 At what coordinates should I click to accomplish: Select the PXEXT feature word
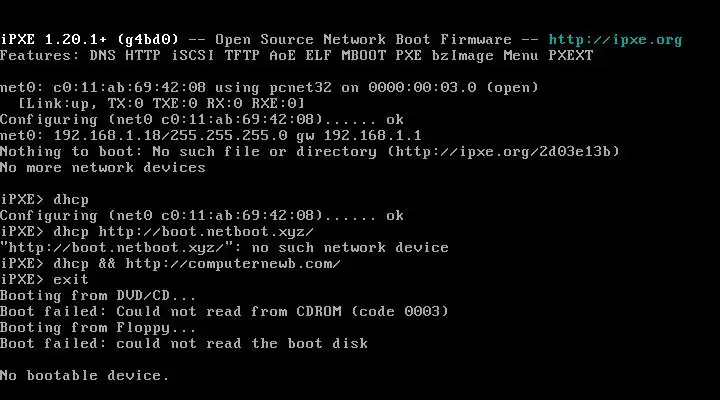(x=571, y=56)
